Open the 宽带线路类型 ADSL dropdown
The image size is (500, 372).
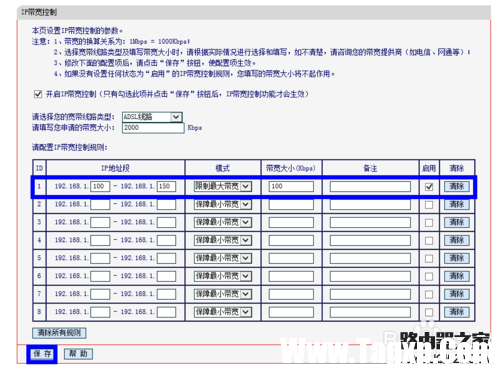click(x=152, y=117)
